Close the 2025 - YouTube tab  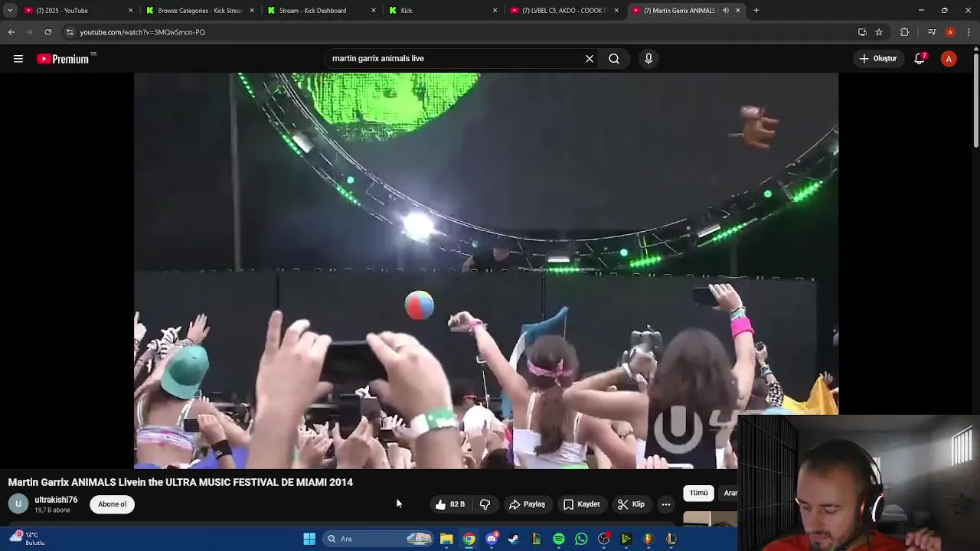click(x=131, y=11)
